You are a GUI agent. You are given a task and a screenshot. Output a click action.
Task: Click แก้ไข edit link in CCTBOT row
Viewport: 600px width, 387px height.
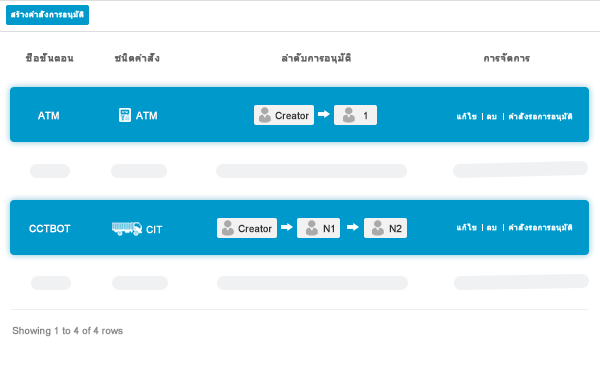pyautogui.click(x=466, y=227)
